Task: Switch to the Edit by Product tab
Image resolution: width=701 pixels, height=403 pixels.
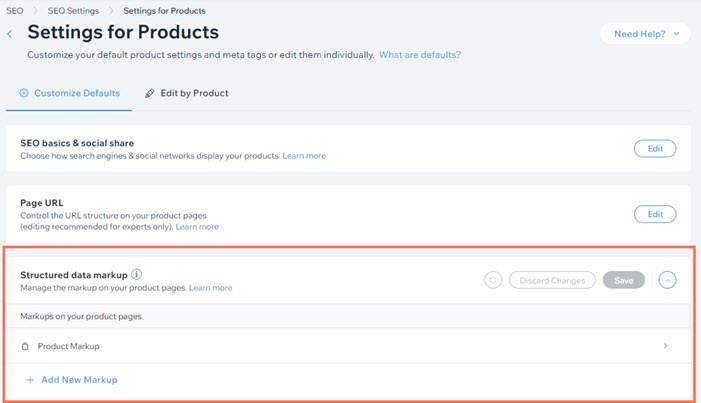Action: pos(187,93)
